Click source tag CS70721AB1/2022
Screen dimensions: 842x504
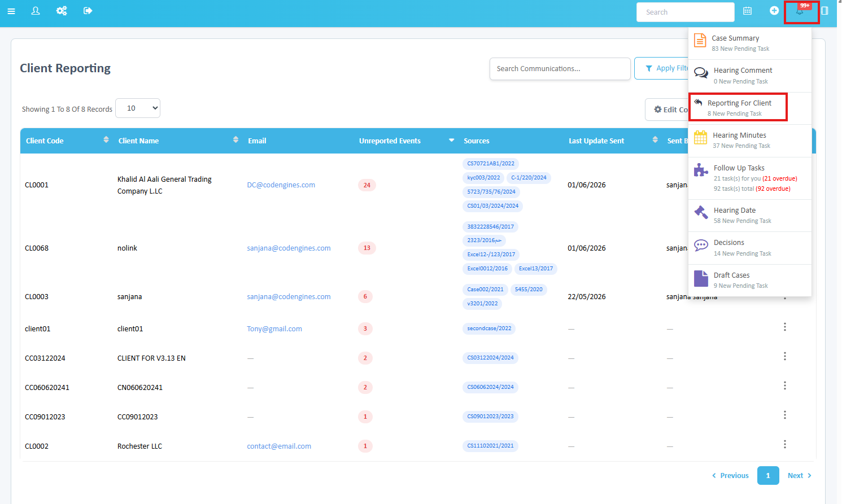coord(491,164)
